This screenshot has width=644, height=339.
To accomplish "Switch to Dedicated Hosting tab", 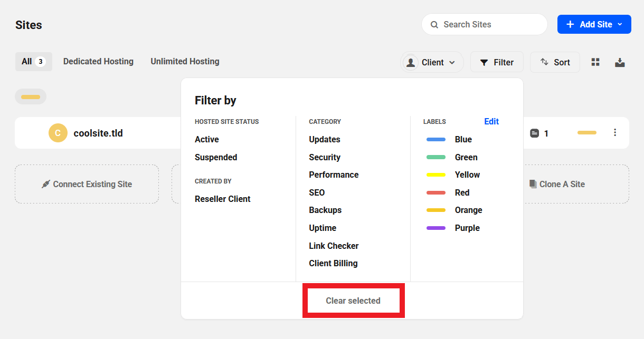I will tap(98, 62).
